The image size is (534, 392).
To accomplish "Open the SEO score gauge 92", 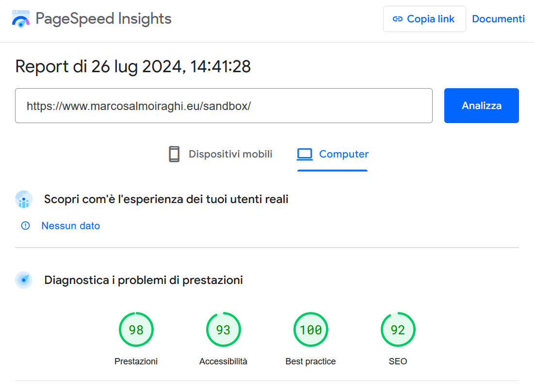I will coord(398,329).
